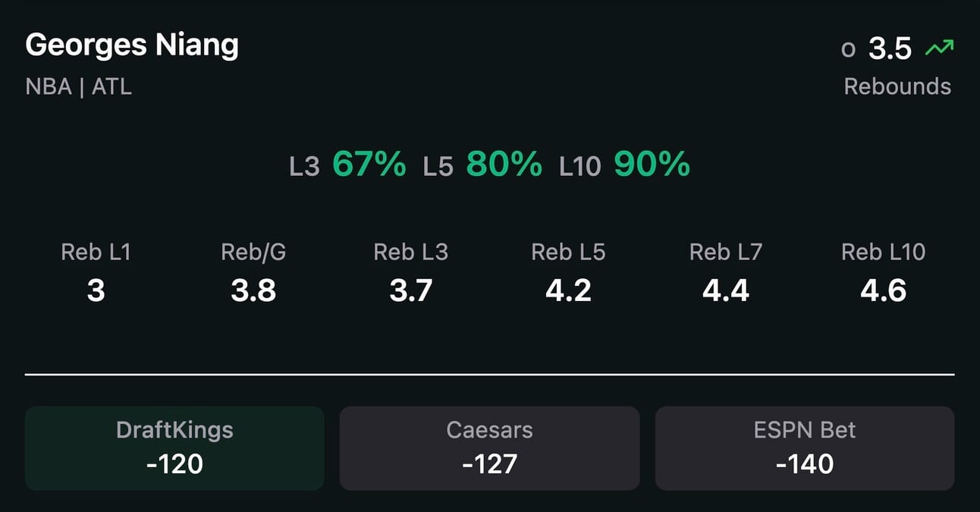The height and width of the screenshot is (512, 980).
Task: Select the L5 80% hit rate
Action: pos(482,164)
